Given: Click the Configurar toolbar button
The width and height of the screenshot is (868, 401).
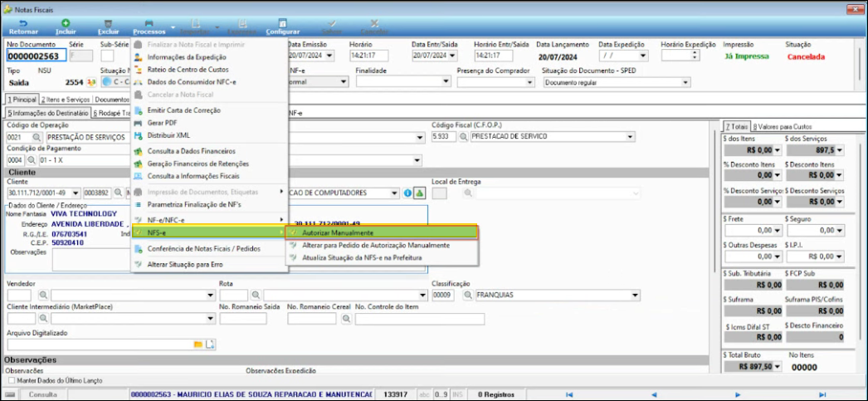Looking at the screenshot, I should point(283,27).
